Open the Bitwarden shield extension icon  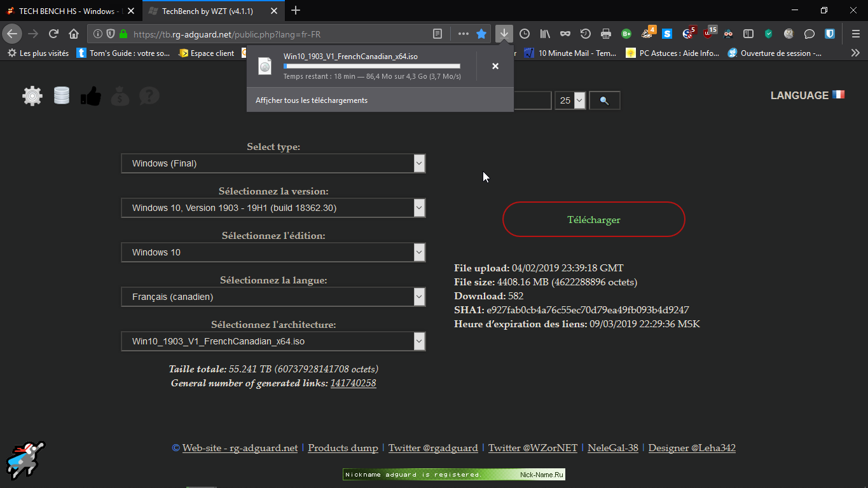[830, 34]
